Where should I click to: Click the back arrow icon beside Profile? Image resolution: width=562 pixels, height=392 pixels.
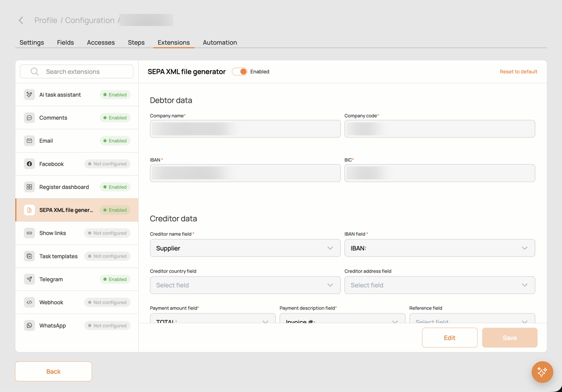tap(21, 20)
